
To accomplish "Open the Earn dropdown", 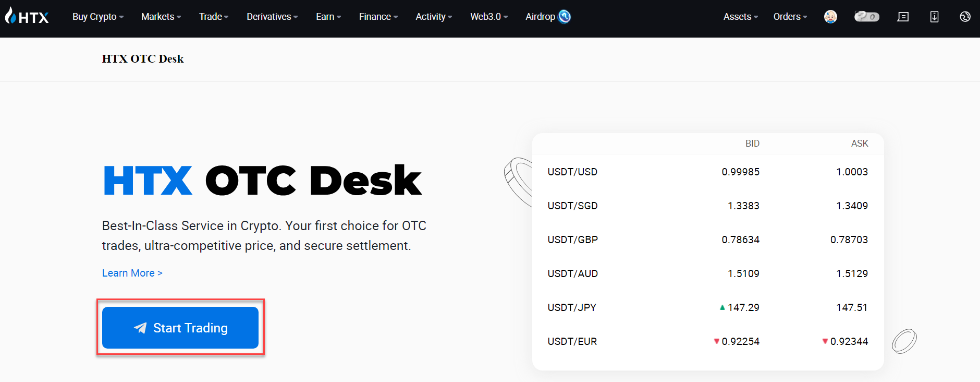I will [x=328, y=17].
